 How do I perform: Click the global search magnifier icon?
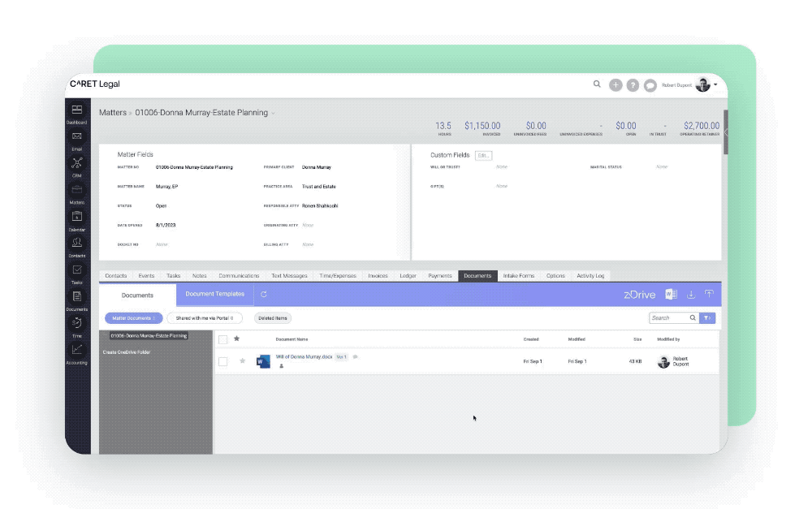click(x=597, y=84)
